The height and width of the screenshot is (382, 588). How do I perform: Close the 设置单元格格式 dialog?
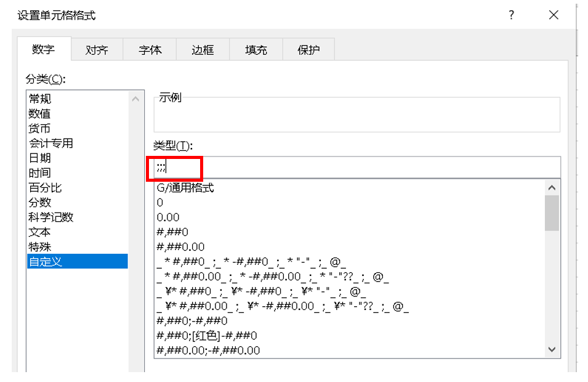[554, 15]
